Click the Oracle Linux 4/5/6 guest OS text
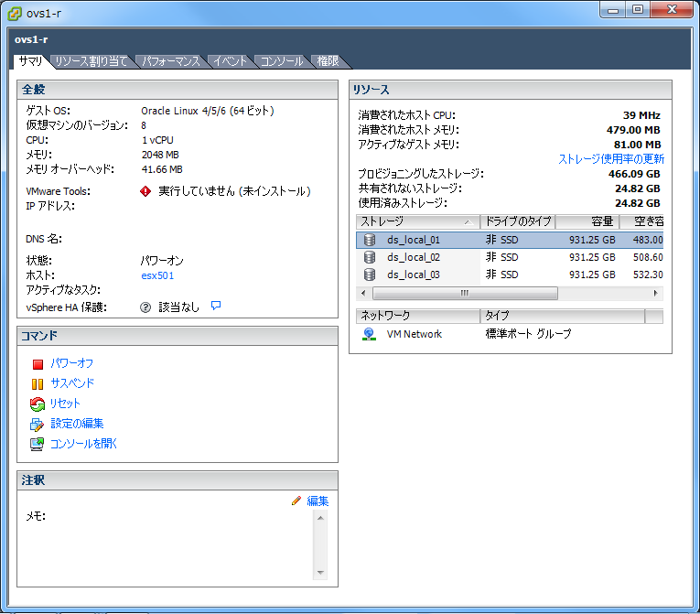Image resolution: width=700 pixels, height=614 pixels. click(208, 111)
